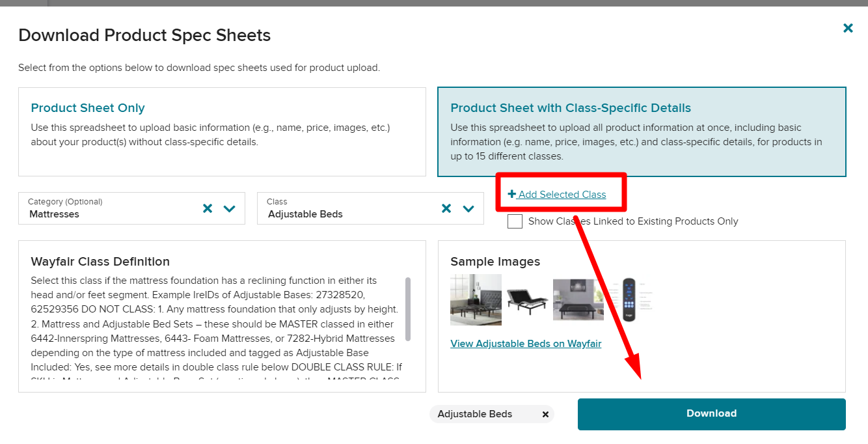Clear the Adjustable Beds class selection

pyautogui.click(x=446, y=208)
